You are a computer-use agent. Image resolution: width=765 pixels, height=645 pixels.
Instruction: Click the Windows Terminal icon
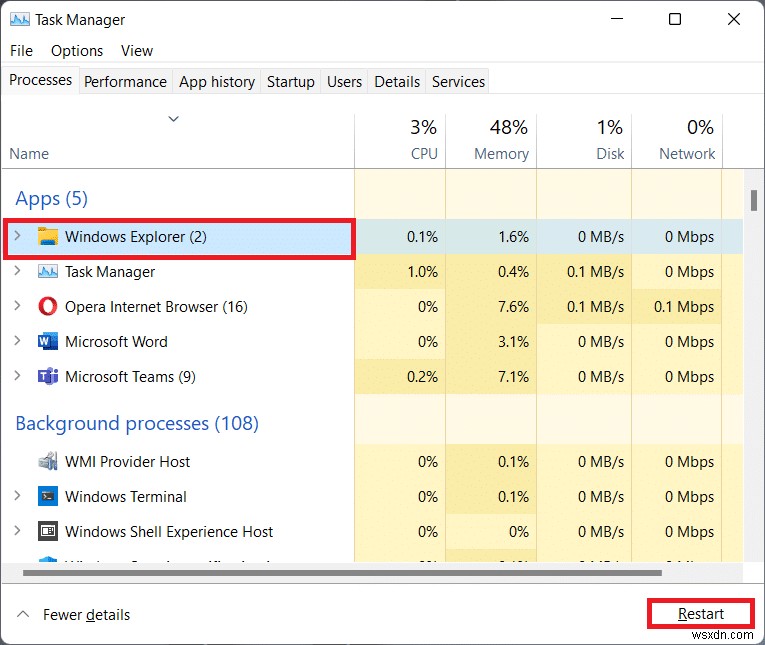point(48,497)
